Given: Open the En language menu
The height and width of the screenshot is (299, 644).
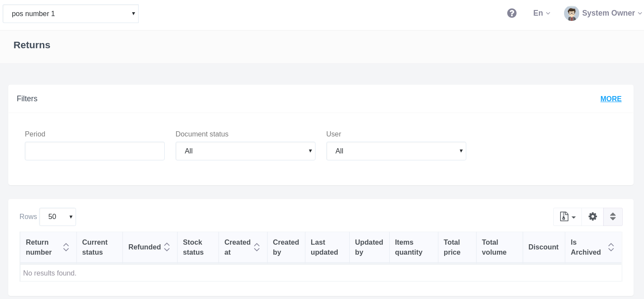Looking at the screenshot, I should 541,13.
